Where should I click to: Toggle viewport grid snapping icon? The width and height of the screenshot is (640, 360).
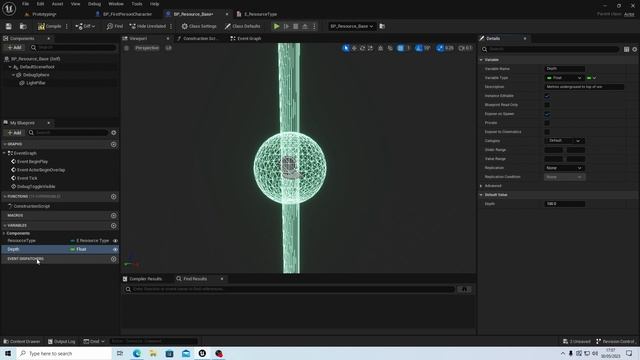[400, 48]
